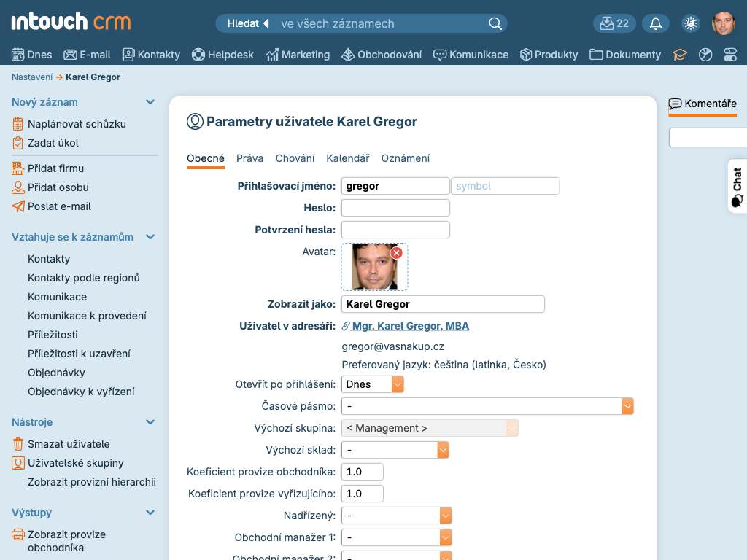Open the Helpdesk menu
Viewport: 747px width, 560px height.
click(222, 55)
